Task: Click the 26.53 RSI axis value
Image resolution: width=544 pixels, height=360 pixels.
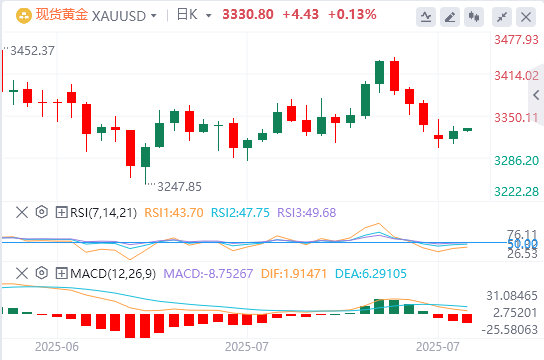Action: click(522, 254)
